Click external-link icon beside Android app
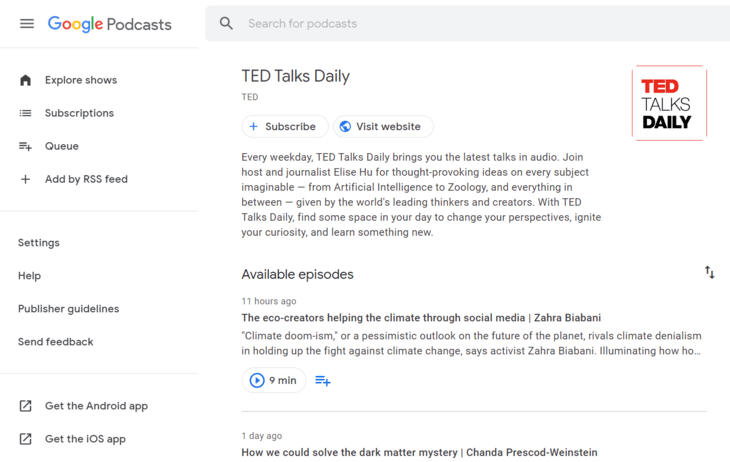Screen dimensions: 730x462 coord(26,406)
